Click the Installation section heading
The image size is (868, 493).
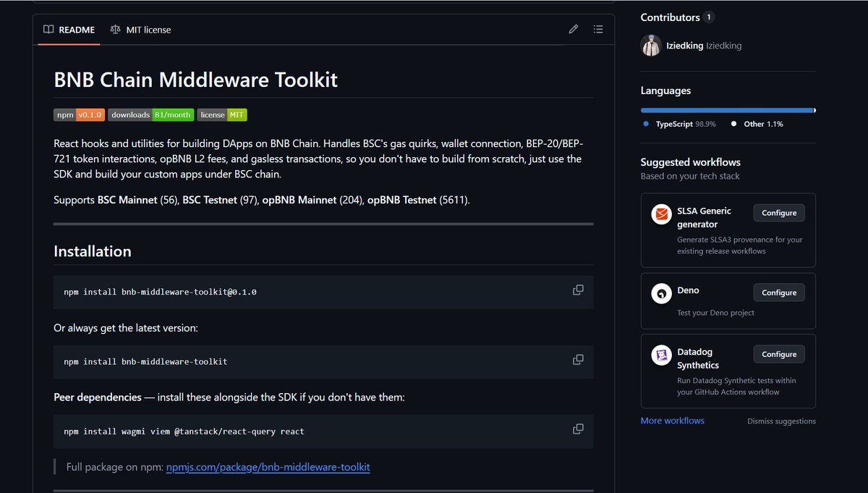click(x=93, y=251)
